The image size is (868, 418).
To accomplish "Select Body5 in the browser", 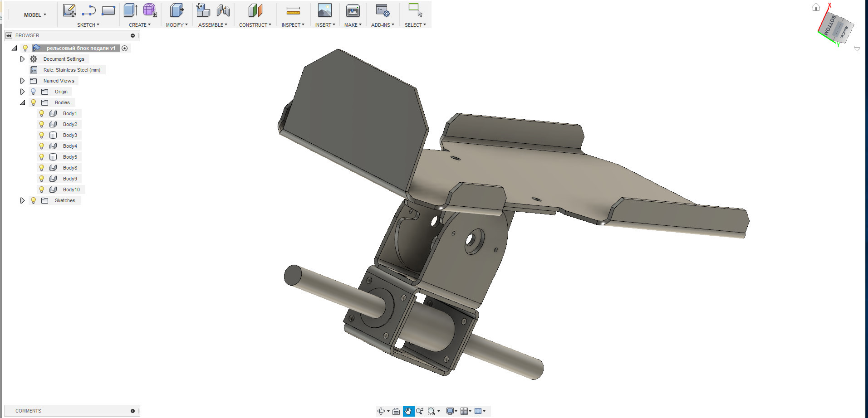I will 70,157.
